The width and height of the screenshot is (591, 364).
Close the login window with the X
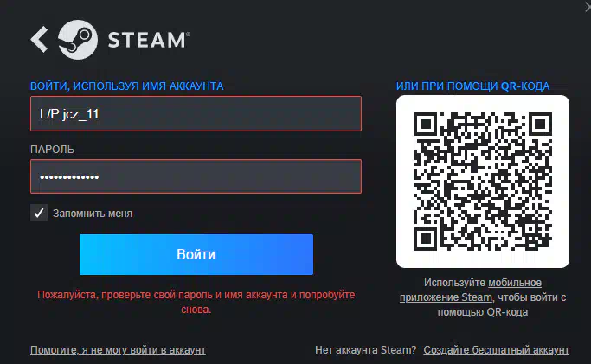pyautogui.click(x=588, y=6)
